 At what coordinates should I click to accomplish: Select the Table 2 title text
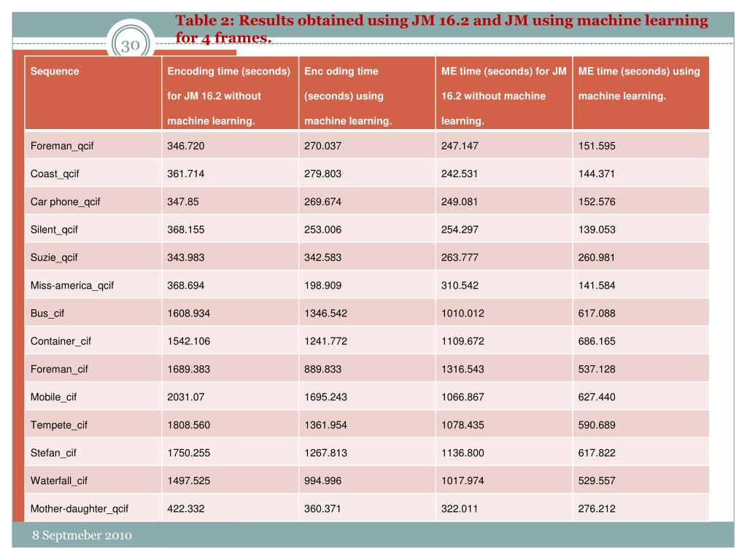(x=441, y=28)
